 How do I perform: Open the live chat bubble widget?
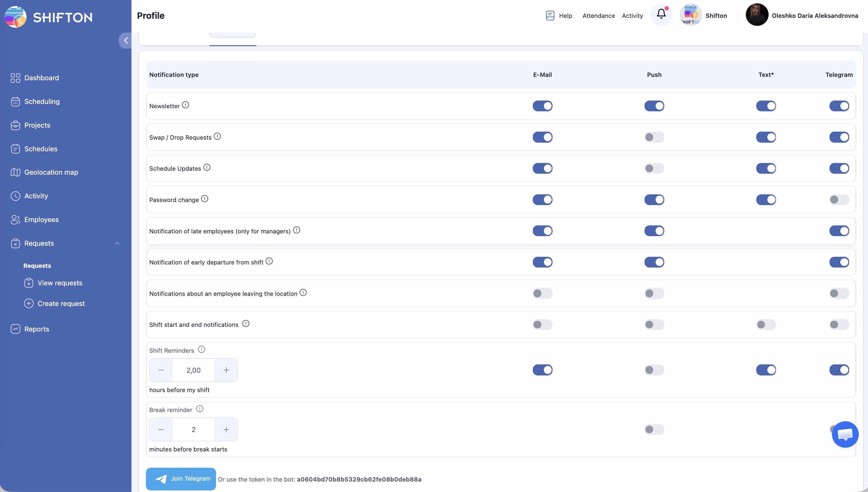coord(845,434)
